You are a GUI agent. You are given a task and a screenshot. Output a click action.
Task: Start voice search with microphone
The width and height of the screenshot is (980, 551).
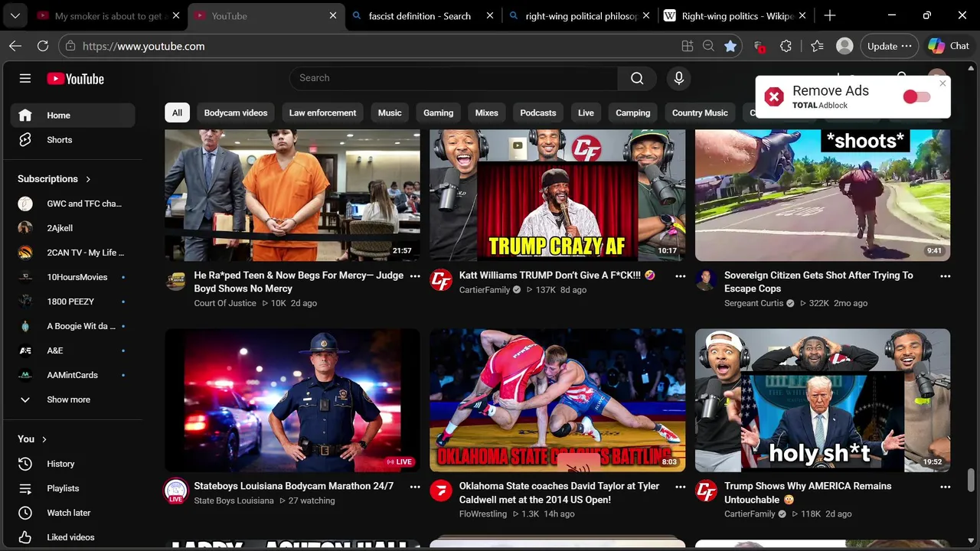tap(678, 78)
